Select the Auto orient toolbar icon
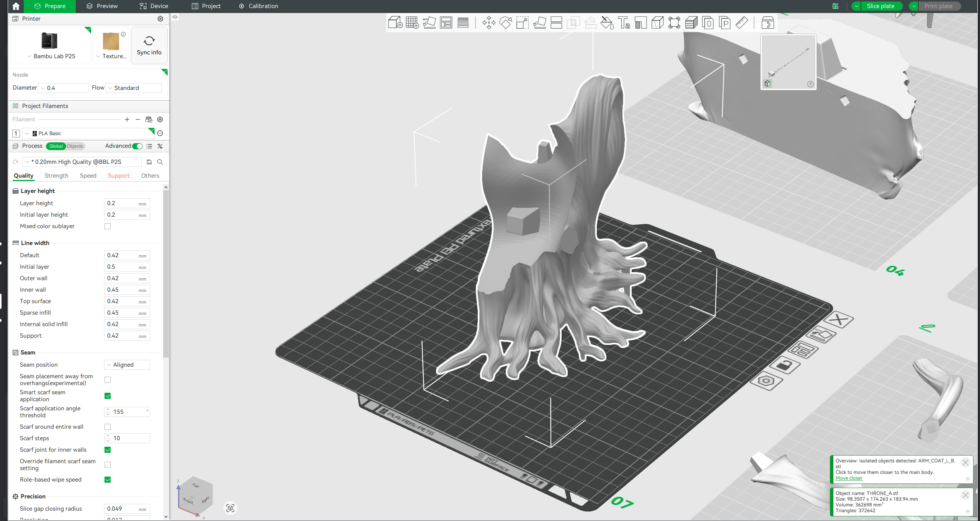This screenshot has width=980, height=521. [x=429, y=23]
